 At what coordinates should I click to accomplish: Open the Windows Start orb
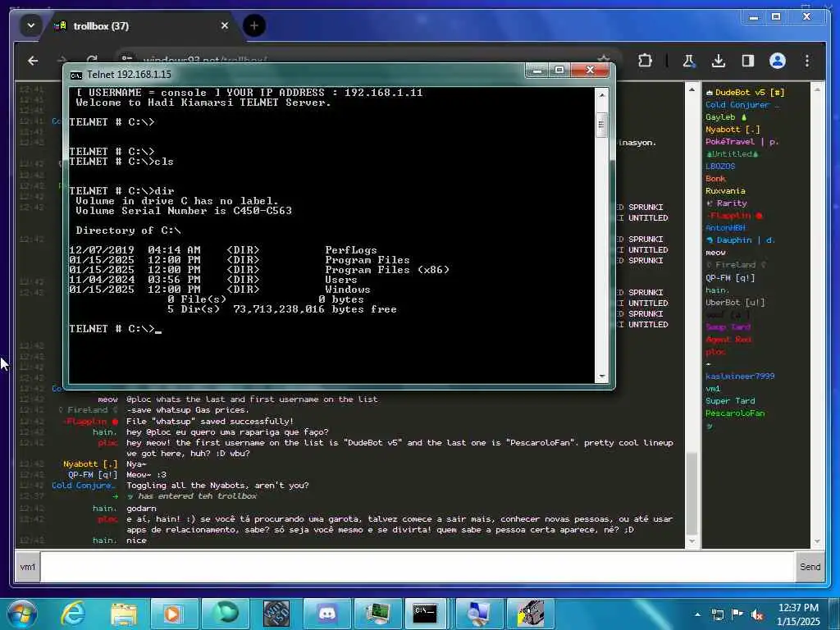[x=22, y=614]
